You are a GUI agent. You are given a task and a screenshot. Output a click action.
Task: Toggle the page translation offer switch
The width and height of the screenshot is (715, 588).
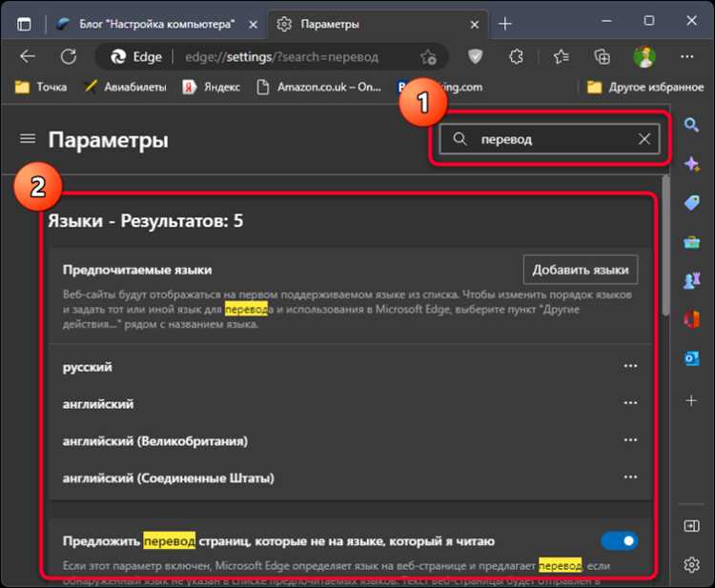(x=620, y=541)
